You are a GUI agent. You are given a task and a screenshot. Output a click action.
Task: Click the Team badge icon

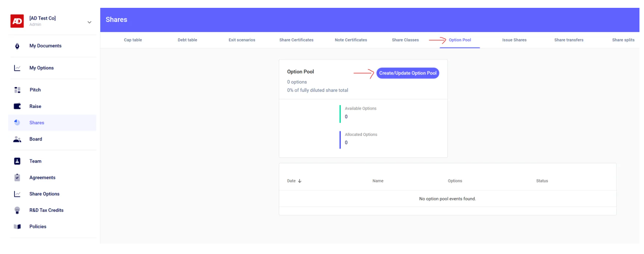[17, 161]
